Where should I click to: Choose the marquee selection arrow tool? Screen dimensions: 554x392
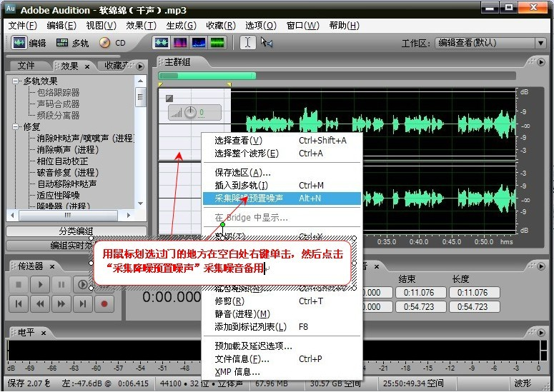click(267, 43)
